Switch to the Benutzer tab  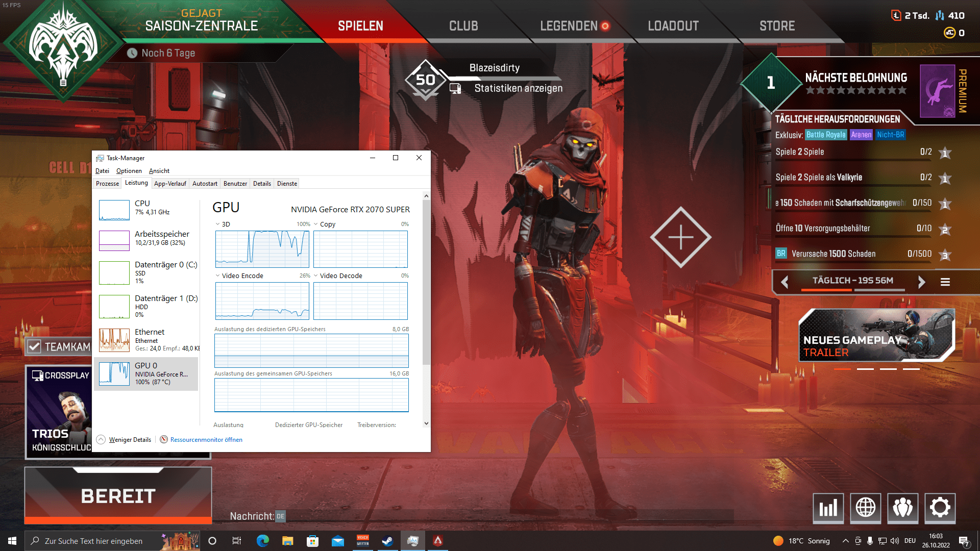point(235,184)
